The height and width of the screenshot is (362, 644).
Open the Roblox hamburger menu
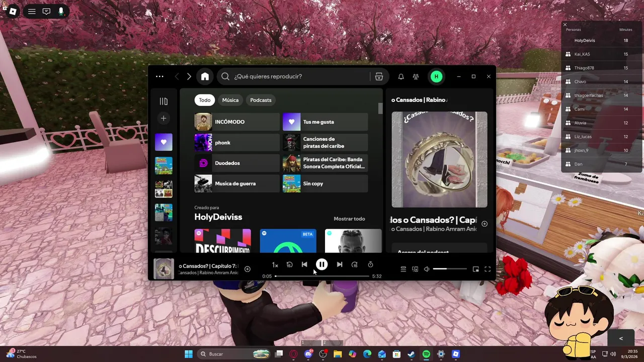click(x=32, y=11)
